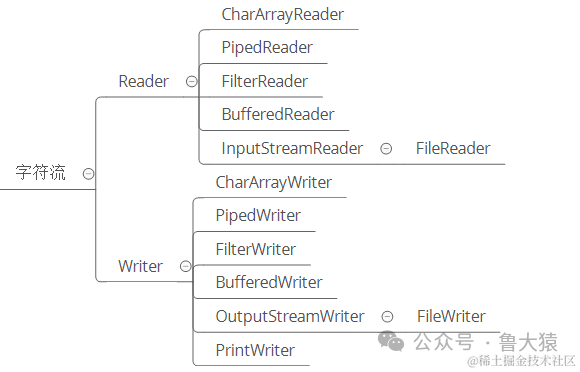This screenshot has width=580, height=372.
Task: Select the BufferedWriter node
Action: click(x=269, y=283)
